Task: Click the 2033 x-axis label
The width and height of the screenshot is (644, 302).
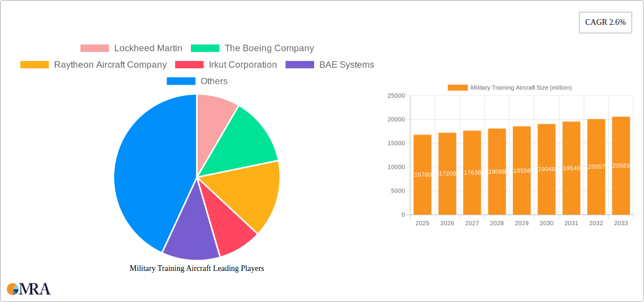Action: click(621, 223)
